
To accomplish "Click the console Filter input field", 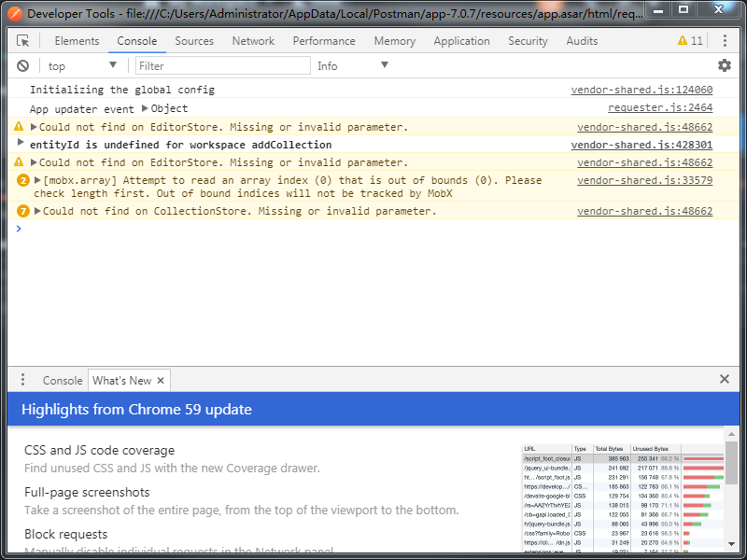I will click(222, 65).
